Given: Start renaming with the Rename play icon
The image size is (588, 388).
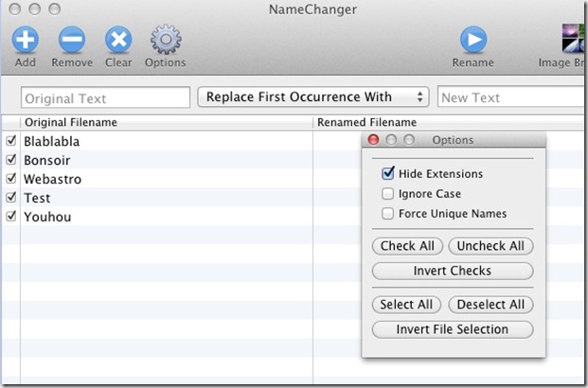Looking at the screenshot, I should coord(473,40).
